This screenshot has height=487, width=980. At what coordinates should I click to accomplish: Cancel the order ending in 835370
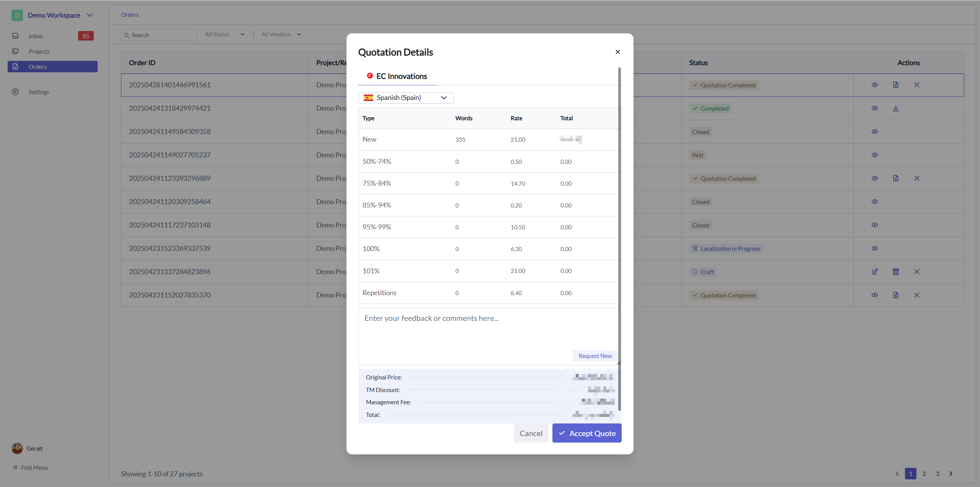[916, 295]
